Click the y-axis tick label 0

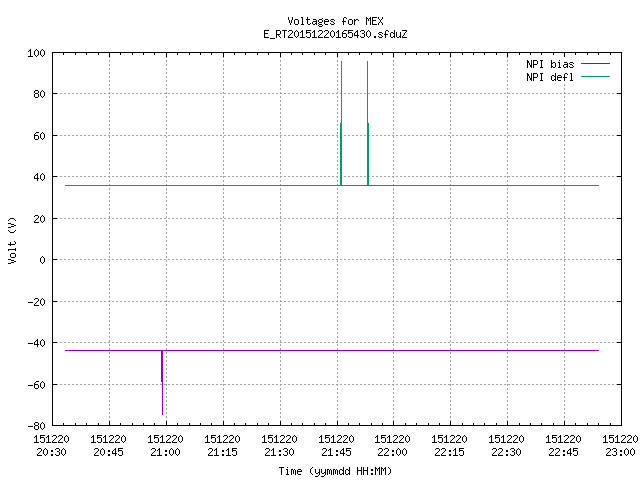[x=42, y=260]
